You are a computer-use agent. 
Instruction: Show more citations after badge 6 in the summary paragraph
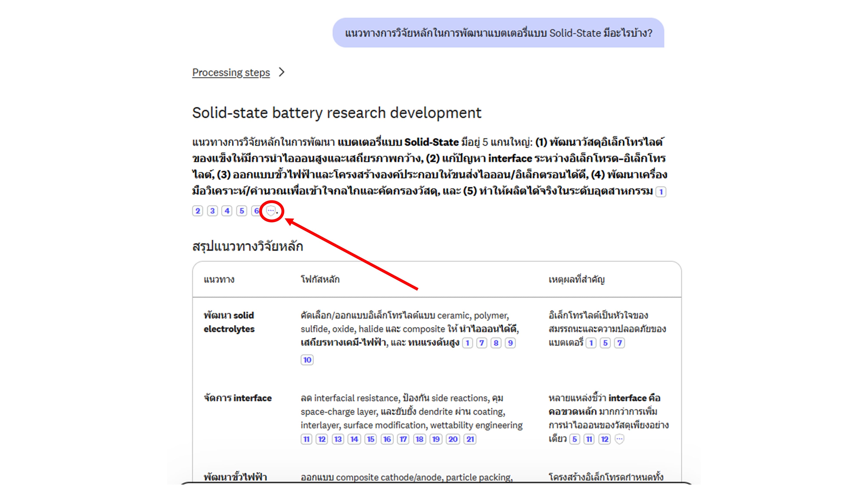click(271, 211)
